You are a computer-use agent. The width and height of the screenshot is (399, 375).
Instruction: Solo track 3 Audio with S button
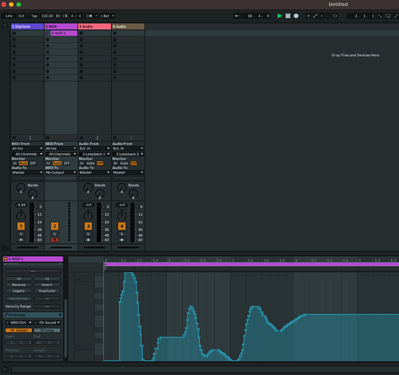pos(88,234)
